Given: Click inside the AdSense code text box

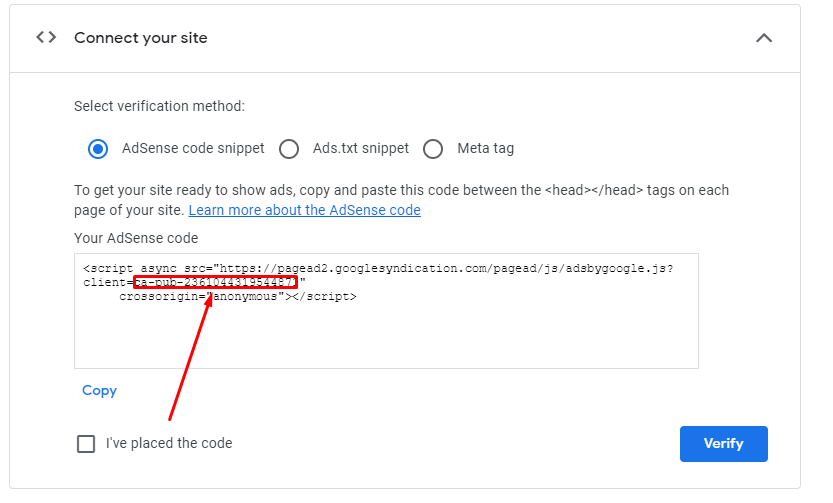Looking at the screenshot, I should coord(386,311).
